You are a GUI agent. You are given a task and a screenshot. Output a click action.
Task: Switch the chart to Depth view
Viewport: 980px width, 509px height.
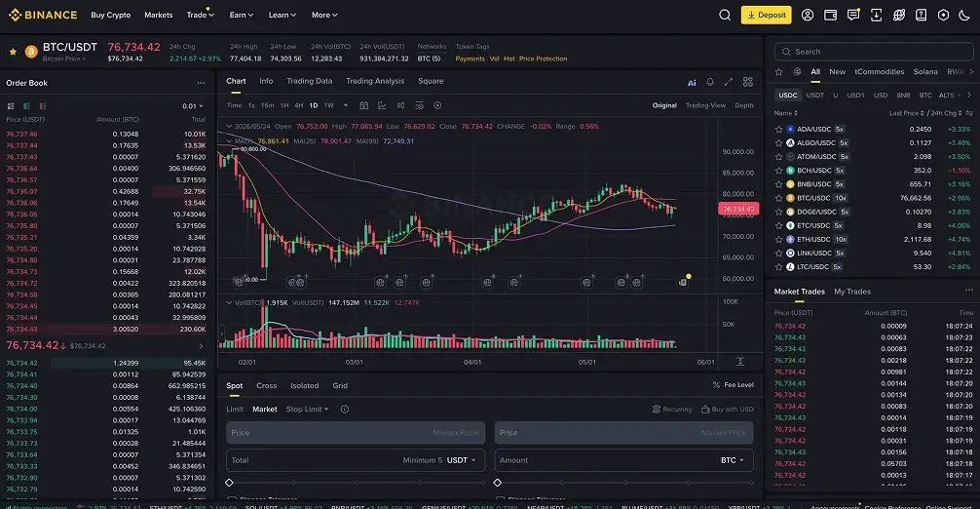point(743,105)
